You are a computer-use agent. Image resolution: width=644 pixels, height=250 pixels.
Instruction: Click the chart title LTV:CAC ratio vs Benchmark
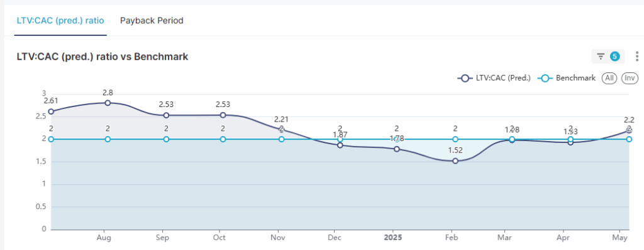point(103,57)
